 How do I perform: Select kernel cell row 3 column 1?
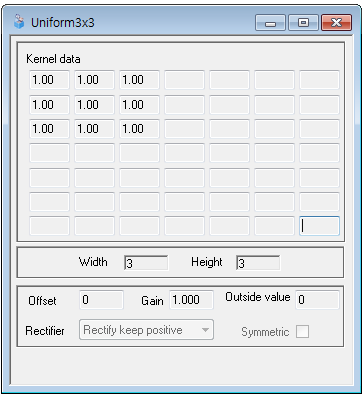49,129
